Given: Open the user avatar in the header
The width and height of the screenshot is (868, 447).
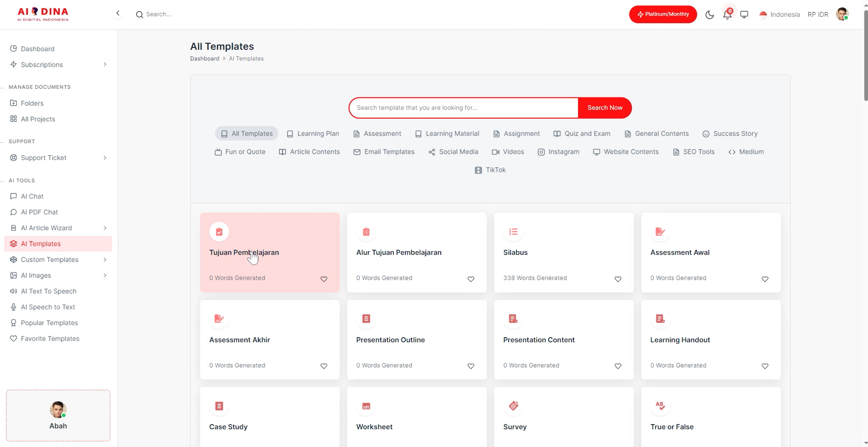Looking at the screenshot, I should (x=842, y=15).
